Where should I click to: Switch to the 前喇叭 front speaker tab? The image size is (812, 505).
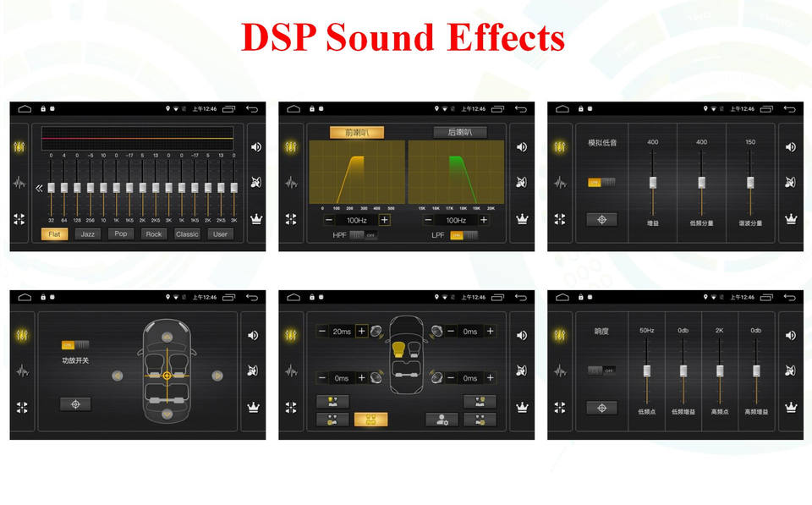[357, 133]
